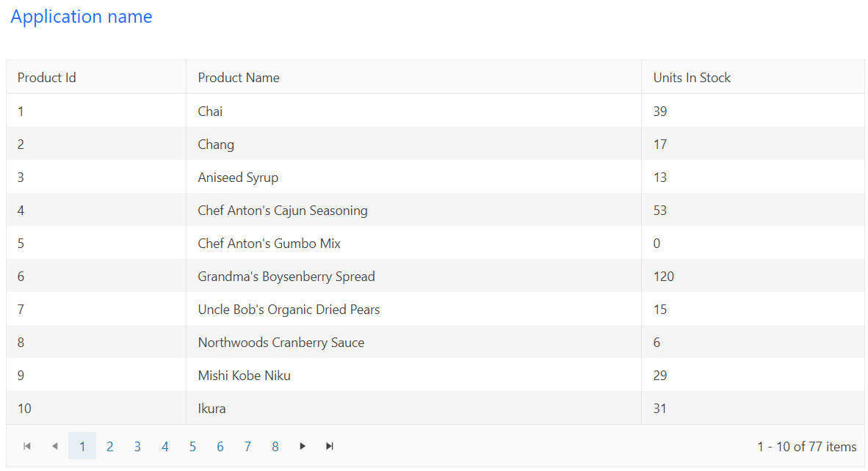Select the Chai product link

[210, 111]
